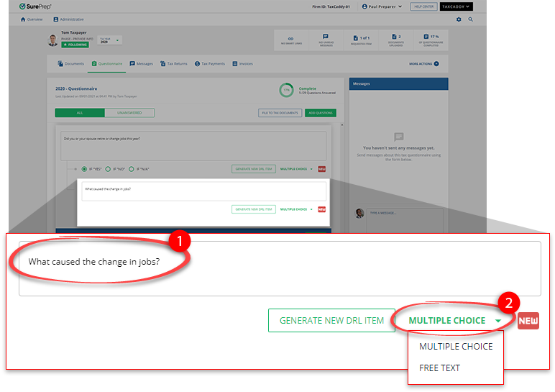555x392 pixels.
Task: Open the Paul Preparer account dropdown
Action: point(382,6)
